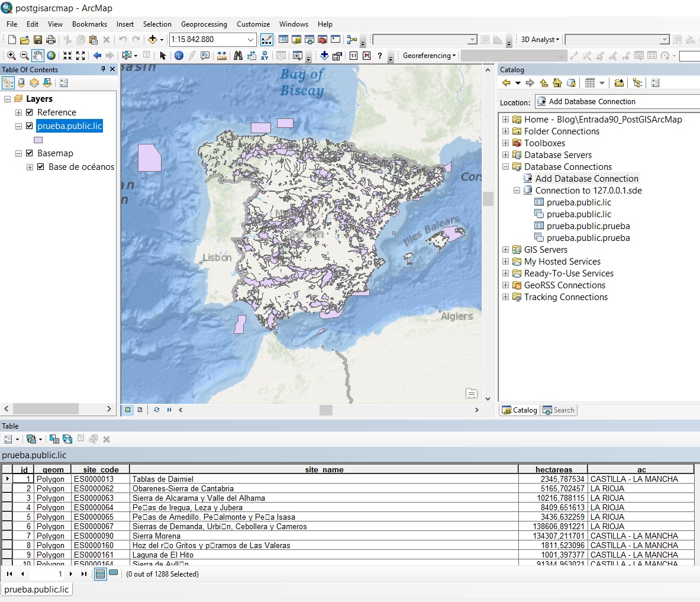Image resolution: width=700 pixels, height=602 pixels.
Task: Switch to the Search tab
Action: tap(559, 410)
